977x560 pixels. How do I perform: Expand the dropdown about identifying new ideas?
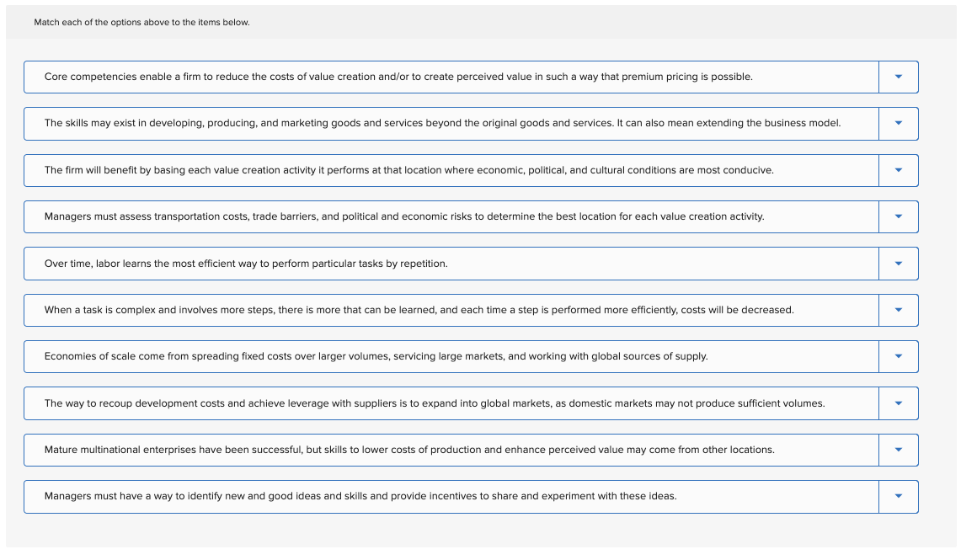pyautogui.click(x=898, y=496)
